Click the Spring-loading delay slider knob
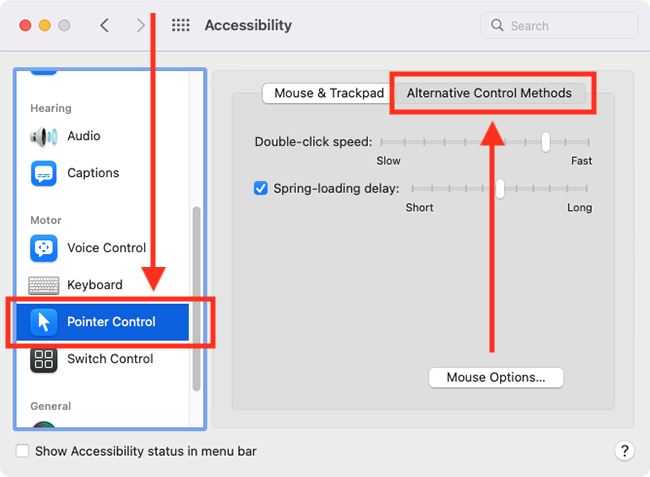 click(x=500, y=189)
